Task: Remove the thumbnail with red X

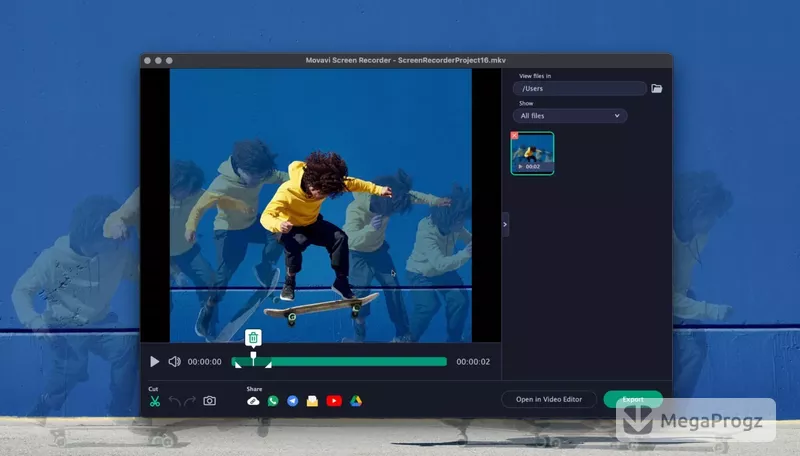Action: click(x=514, y=135)
